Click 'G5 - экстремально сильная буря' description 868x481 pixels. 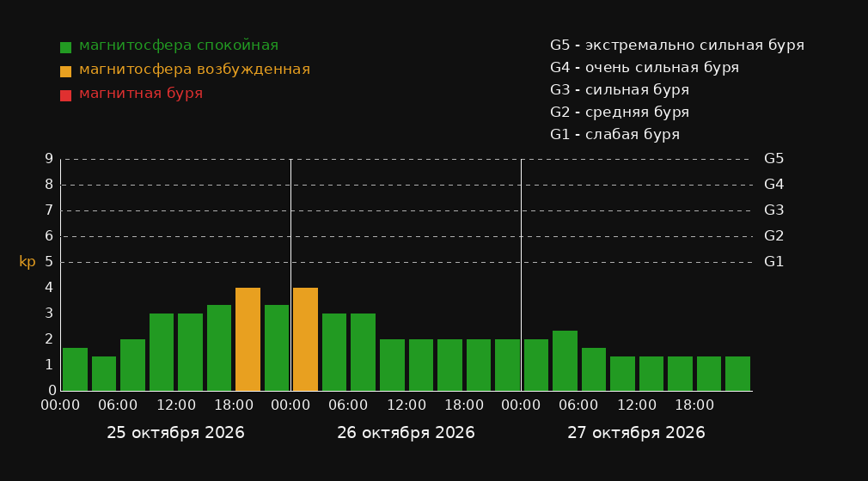click(677, 46)
